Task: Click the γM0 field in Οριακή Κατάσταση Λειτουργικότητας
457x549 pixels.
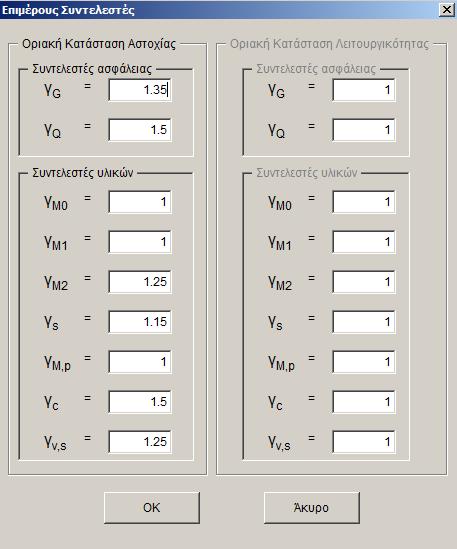Action: click(x=364, y=202)
